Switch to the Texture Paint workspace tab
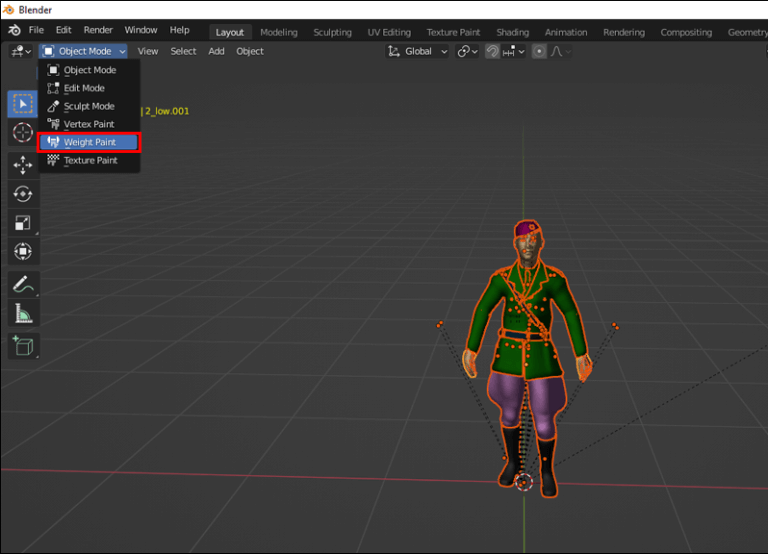Screen dimensions: 768x554 453,32
